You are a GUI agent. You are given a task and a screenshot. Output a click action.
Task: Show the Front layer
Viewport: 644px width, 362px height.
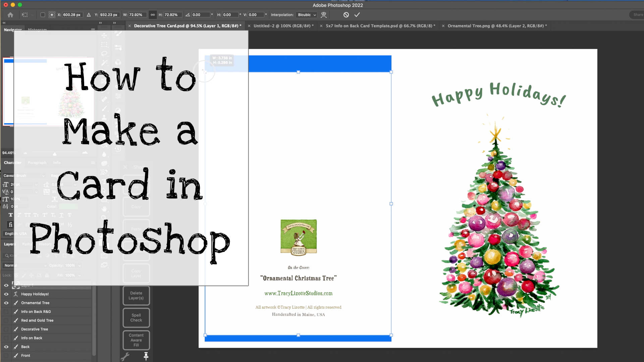pos(6,355)
